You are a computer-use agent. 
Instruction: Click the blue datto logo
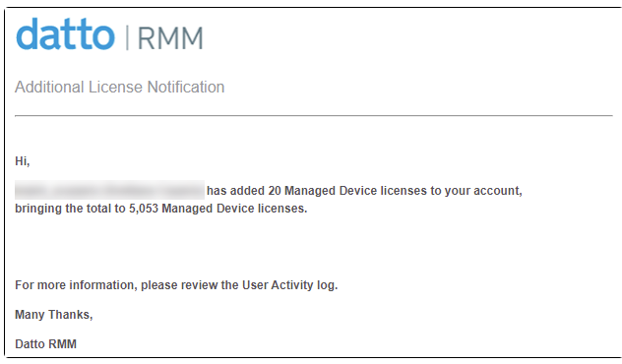tap(66, 34)
